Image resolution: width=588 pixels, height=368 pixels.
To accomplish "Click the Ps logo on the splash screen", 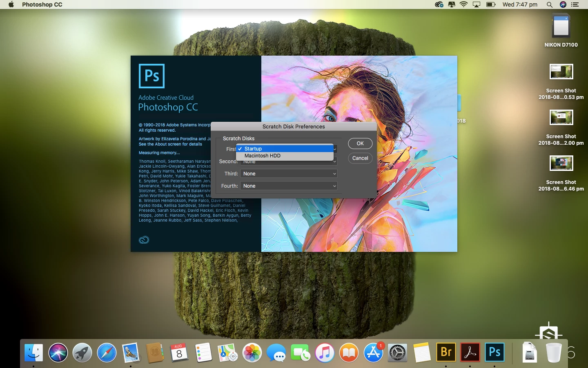I will pos(152,76).
